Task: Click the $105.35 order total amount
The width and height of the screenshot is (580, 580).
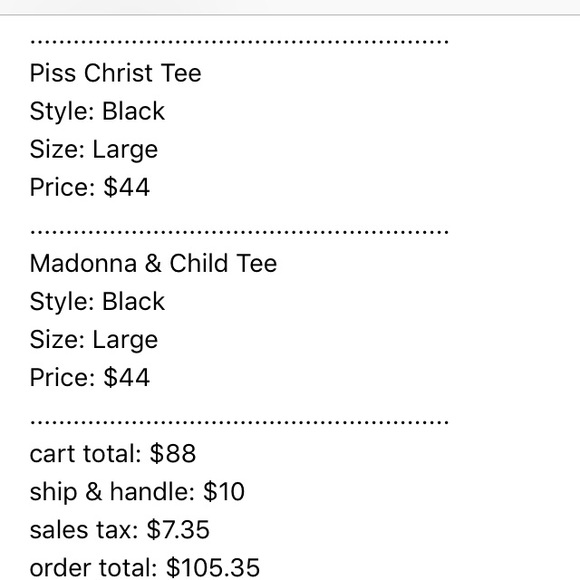Action: click(x=213, y=568)
